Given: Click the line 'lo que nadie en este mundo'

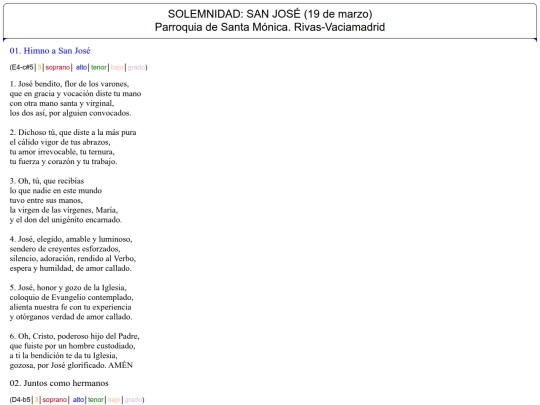Looking at the screenshot, I should [56, 191].
